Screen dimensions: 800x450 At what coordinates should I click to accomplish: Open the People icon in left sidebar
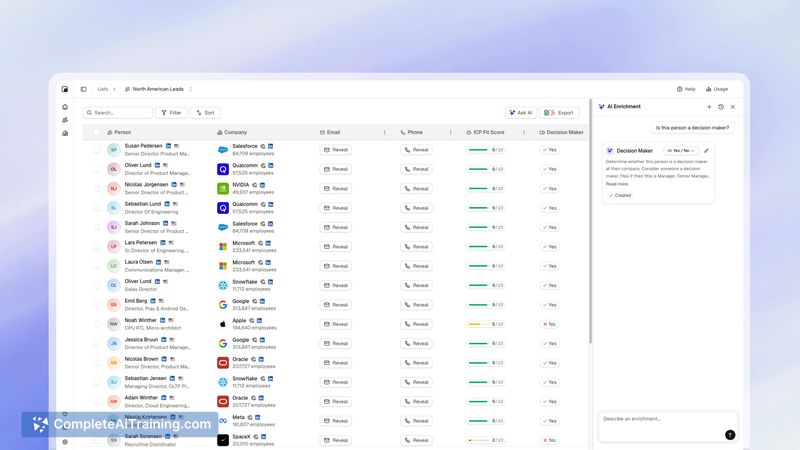click(65, 120)
